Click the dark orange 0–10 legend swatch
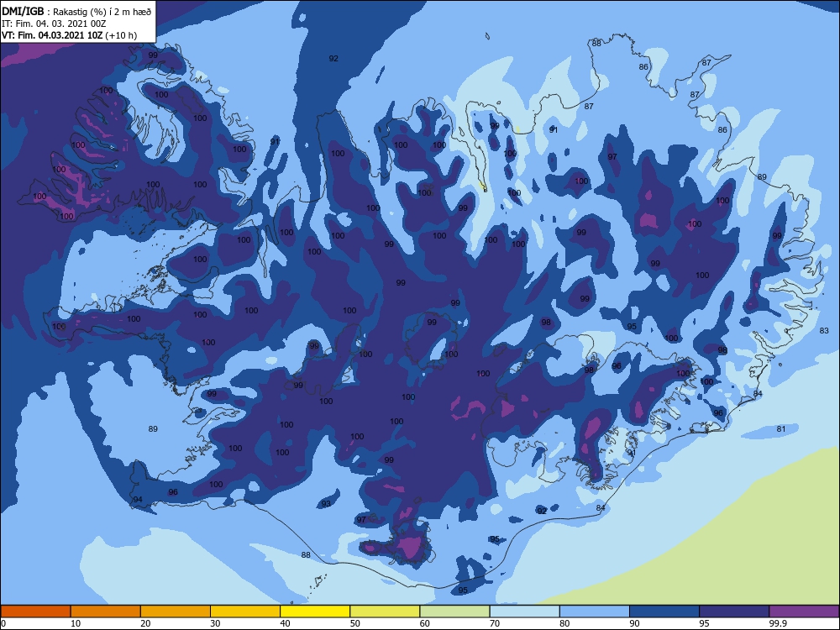 tap(35, 612)
